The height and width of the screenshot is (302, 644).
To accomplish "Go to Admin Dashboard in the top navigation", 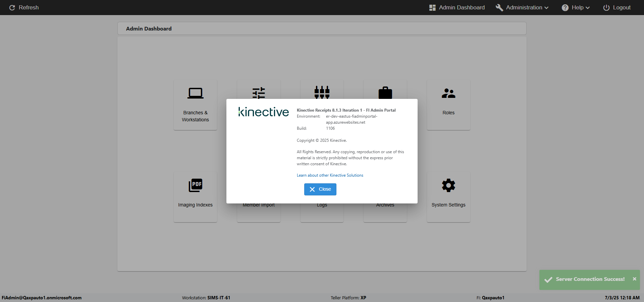I will (457, 7).
